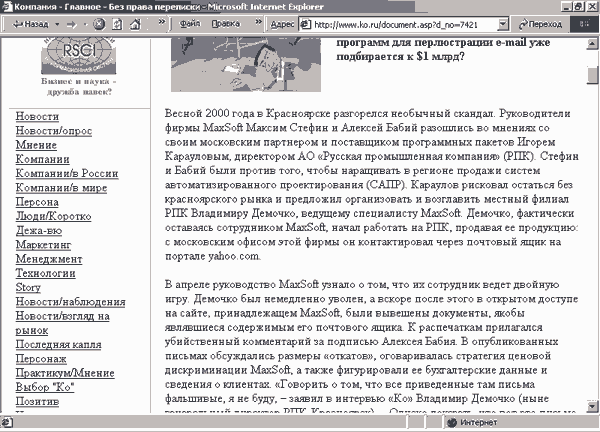This screenshot has height=432, width=600.
Task: Click the Forward arrow button
Action: (72, 24)
